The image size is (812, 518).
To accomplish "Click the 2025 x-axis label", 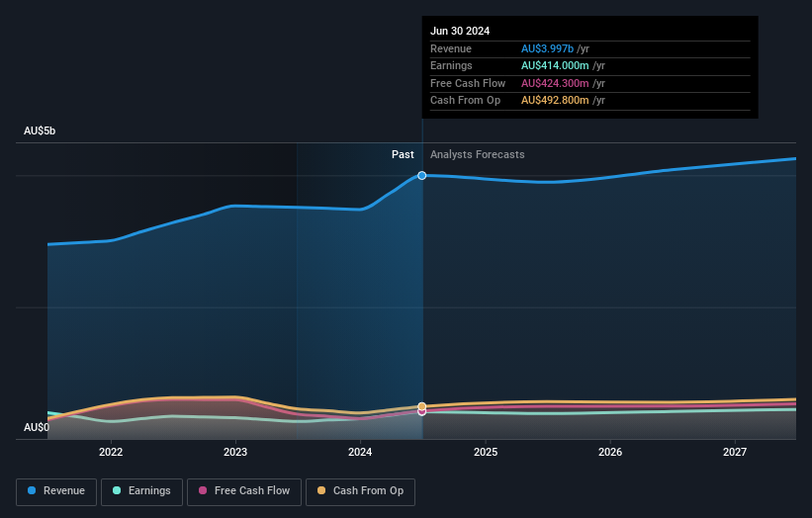I will point(486,452).
